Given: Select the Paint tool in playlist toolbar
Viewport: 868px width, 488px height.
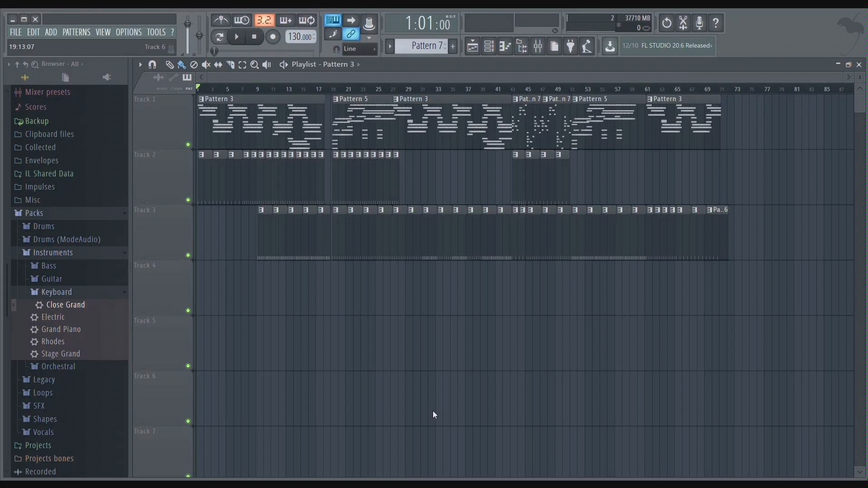Looking at the screenshot, I should 181,65.
